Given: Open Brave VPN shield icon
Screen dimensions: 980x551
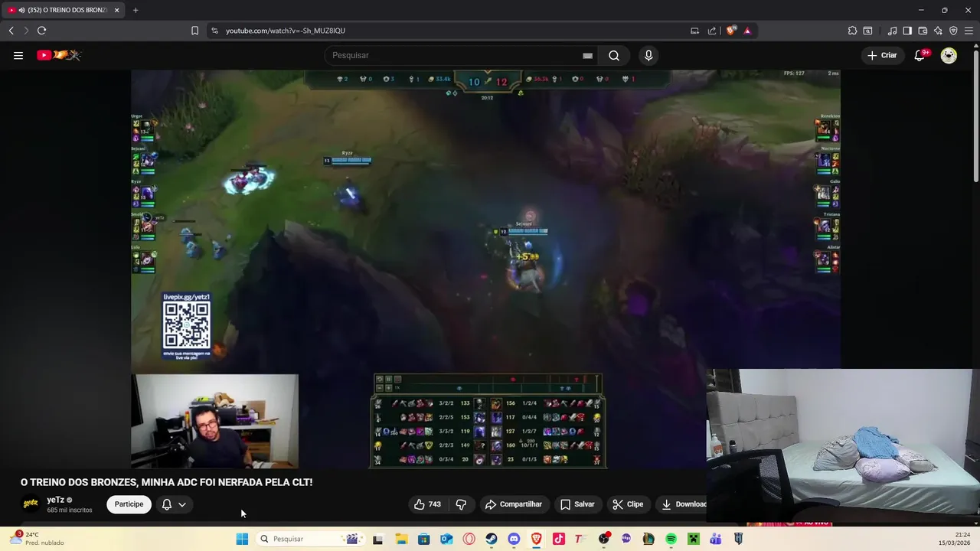Looking at the screenshot, I should (x=953, y=31).
